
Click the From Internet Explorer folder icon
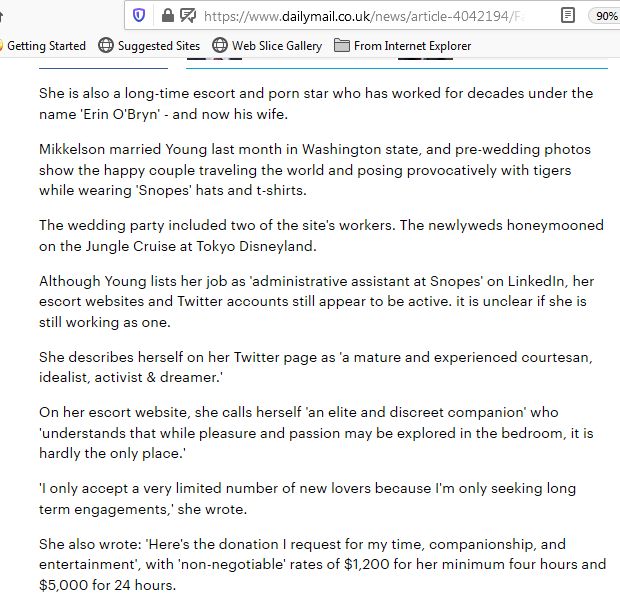pos(342,45)
